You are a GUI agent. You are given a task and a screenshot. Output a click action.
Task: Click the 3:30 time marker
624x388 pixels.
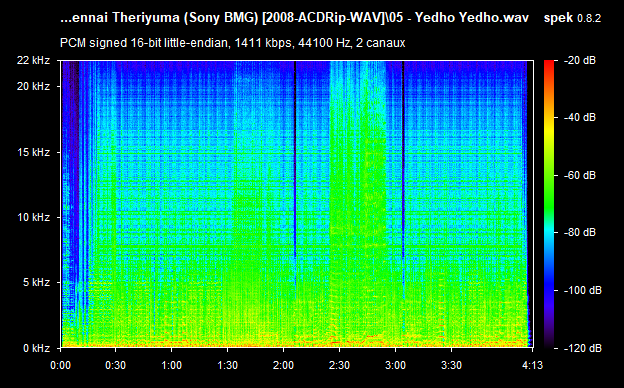(451, 365)
